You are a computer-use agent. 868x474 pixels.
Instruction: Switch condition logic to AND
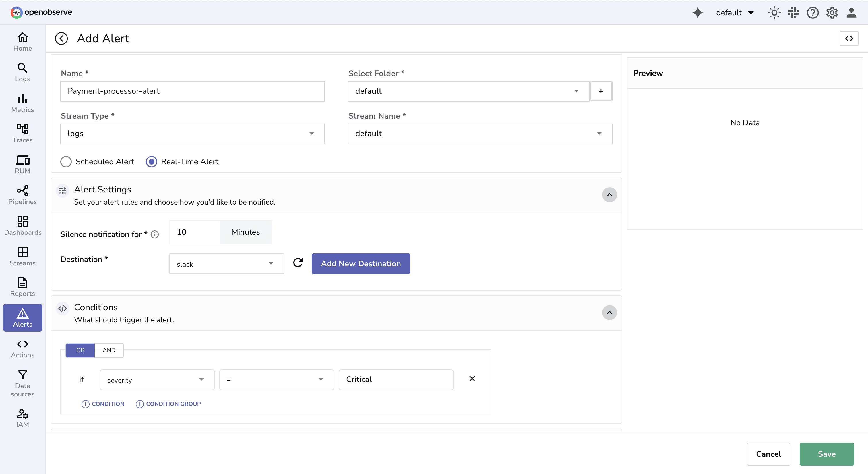point(108,350)
